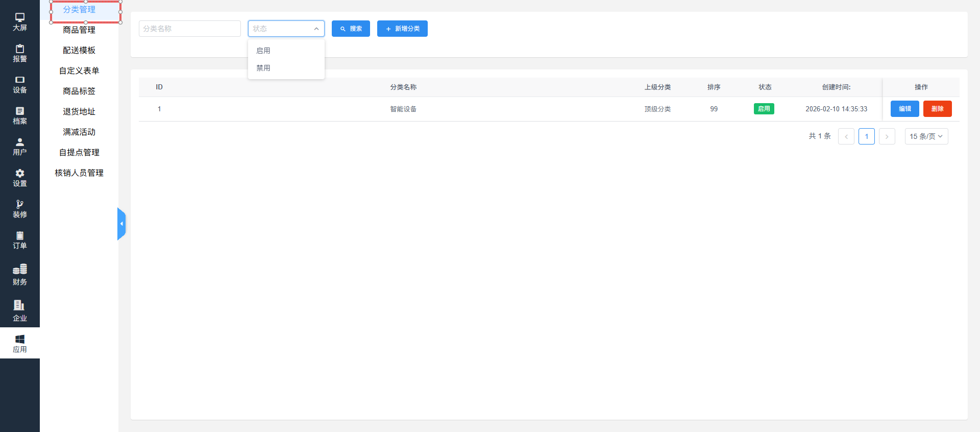Click the green 启用 status tag
This screenshot has width=980, height=432.
click(x=764, y=109)
